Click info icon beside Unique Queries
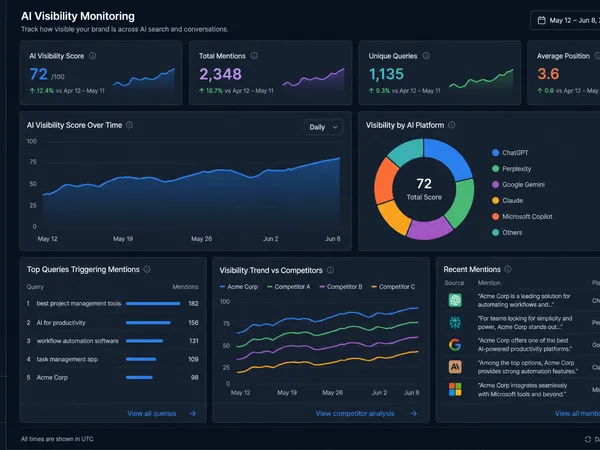 pyautogui.click(x=426, y=56)
